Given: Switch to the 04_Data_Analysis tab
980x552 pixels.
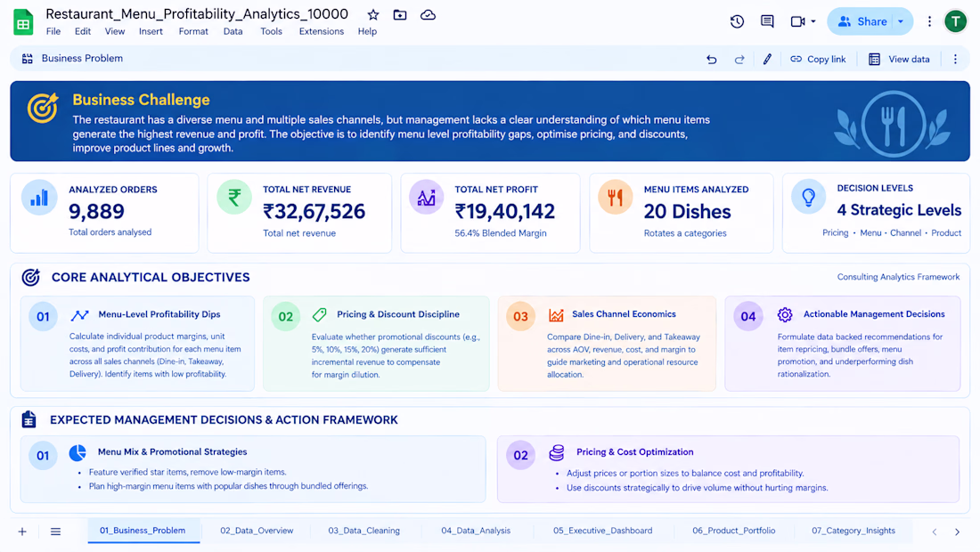Looking at the screenshot, I should (476, 531).
